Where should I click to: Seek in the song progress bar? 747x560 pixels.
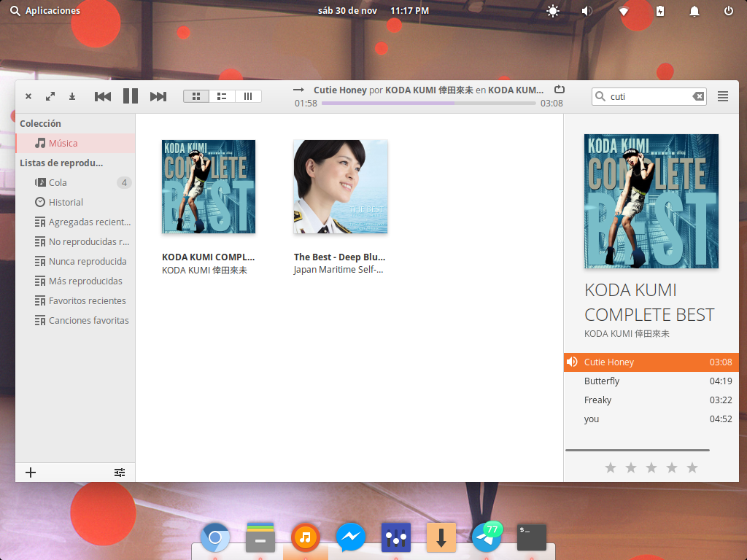(429, 103)
